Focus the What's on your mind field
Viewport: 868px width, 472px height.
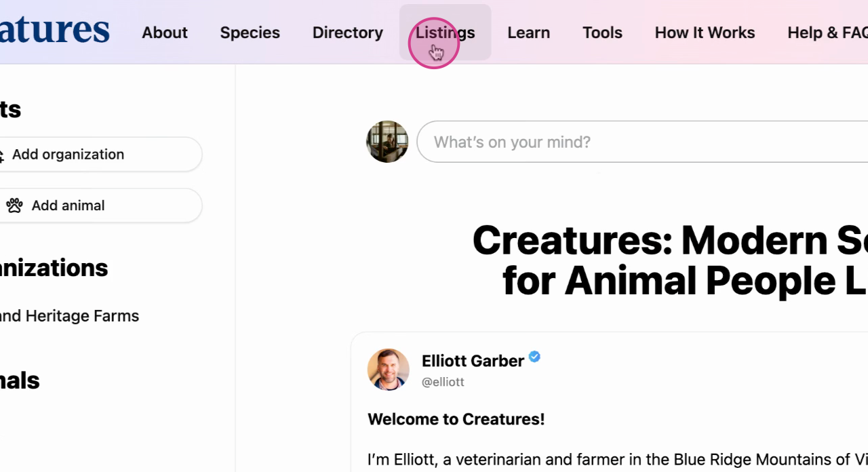(642, 142)
